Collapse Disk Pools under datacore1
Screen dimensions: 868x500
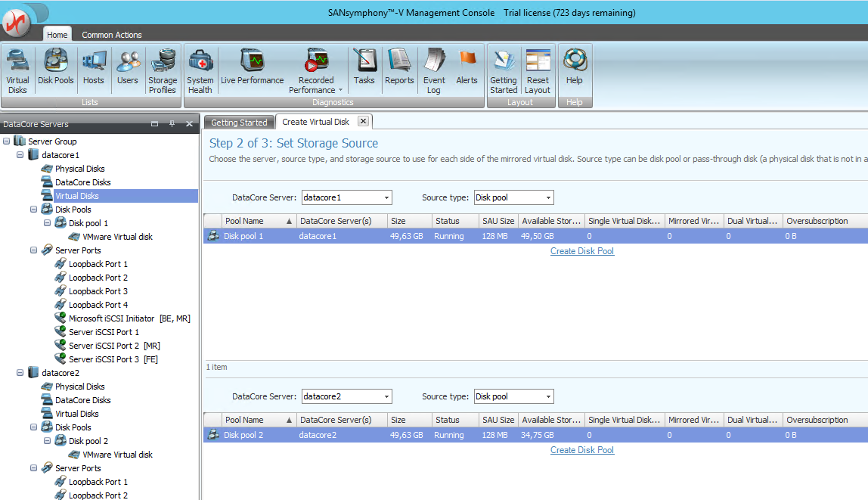[x=34, y=210]
